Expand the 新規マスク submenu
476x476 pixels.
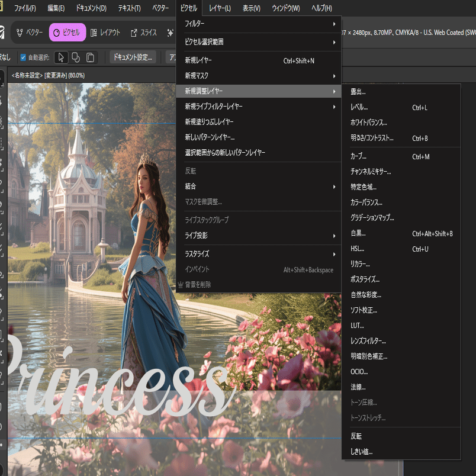[259, 76]
